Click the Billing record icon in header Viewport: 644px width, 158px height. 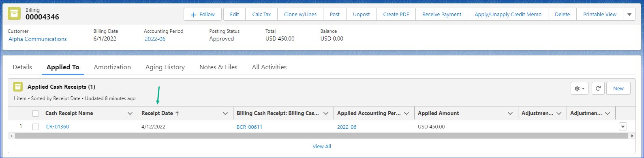point(15,13)
